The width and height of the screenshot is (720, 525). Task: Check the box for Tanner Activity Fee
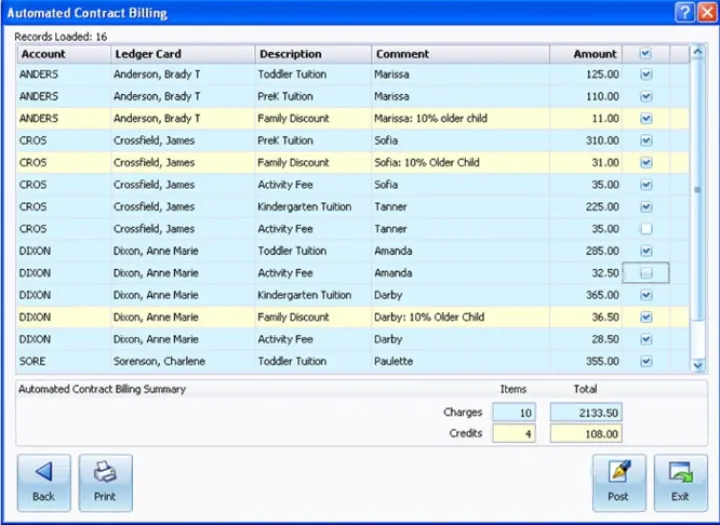646,229
